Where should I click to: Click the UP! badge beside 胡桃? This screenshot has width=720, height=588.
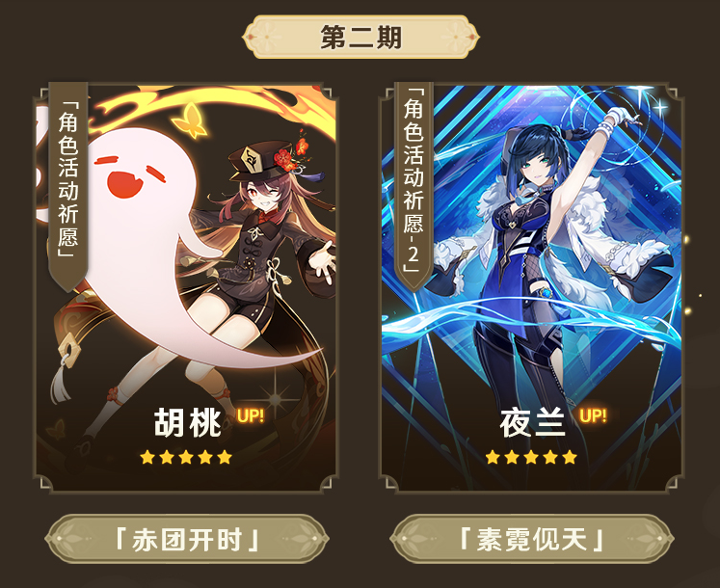tap(251, 415)
